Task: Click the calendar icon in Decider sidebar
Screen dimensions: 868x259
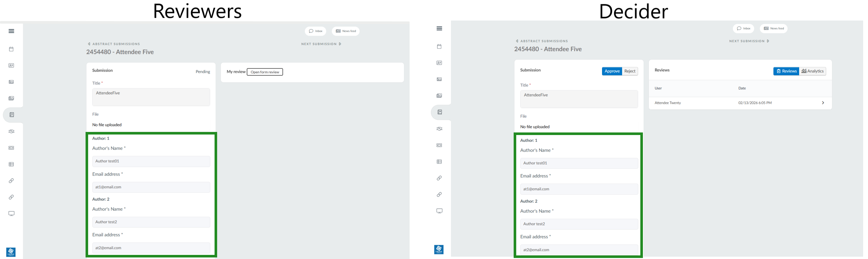Action: point(439,46)
